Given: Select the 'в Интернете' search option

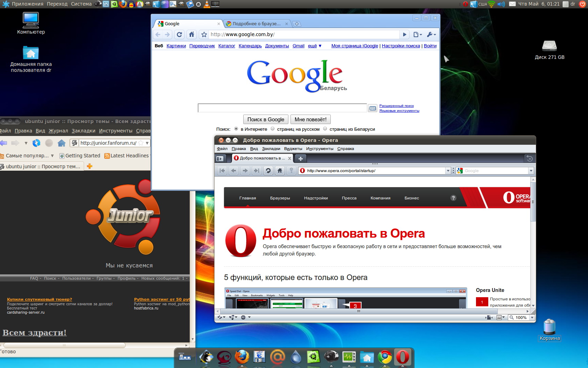Looking at the screenshot, I should tap(236, 129).
